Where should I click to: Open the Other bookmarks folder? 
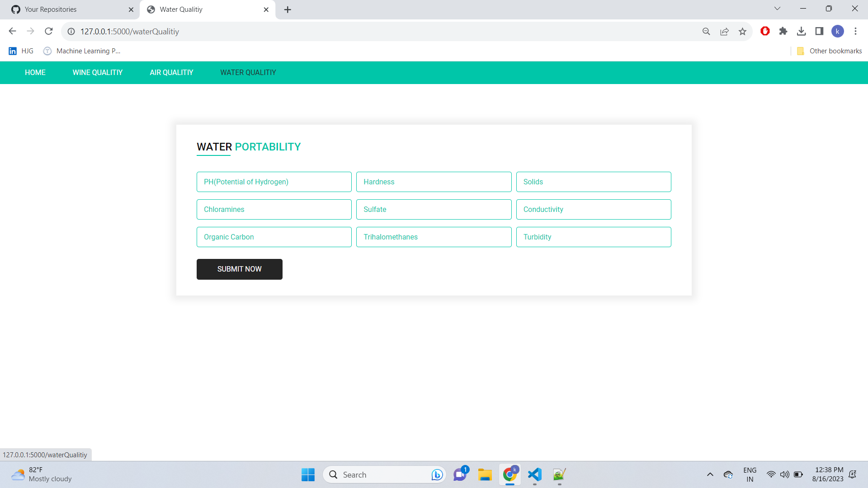830,51
